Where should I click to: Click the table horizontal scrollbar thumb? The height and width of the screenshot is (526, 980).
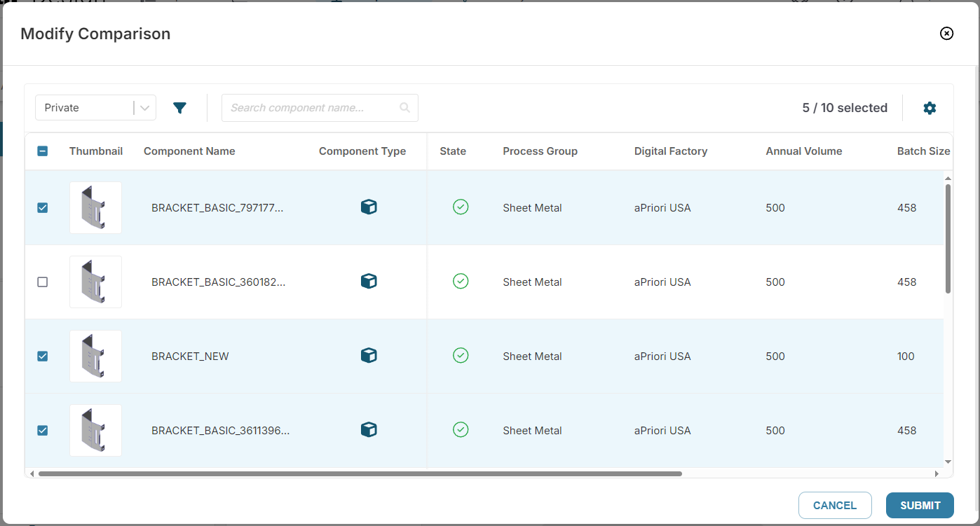click(360, 474)
